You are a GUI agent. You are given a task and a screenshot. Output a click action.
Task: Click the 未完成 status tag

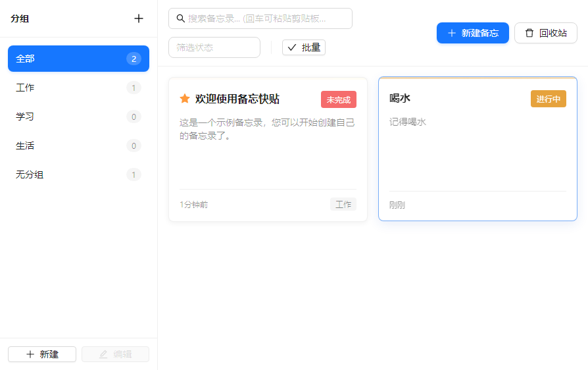(339, 99)
